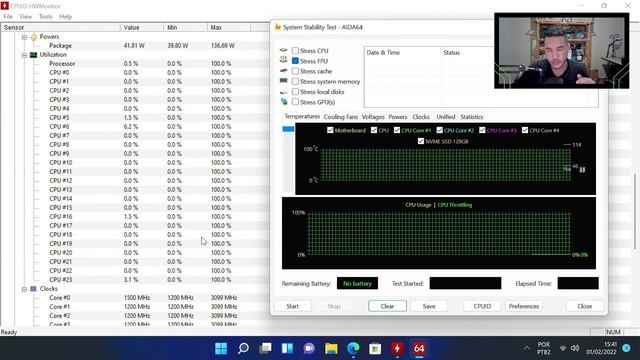
Task: Open taskbar Search
Action: pyautogui.click(x=243, y=348)
